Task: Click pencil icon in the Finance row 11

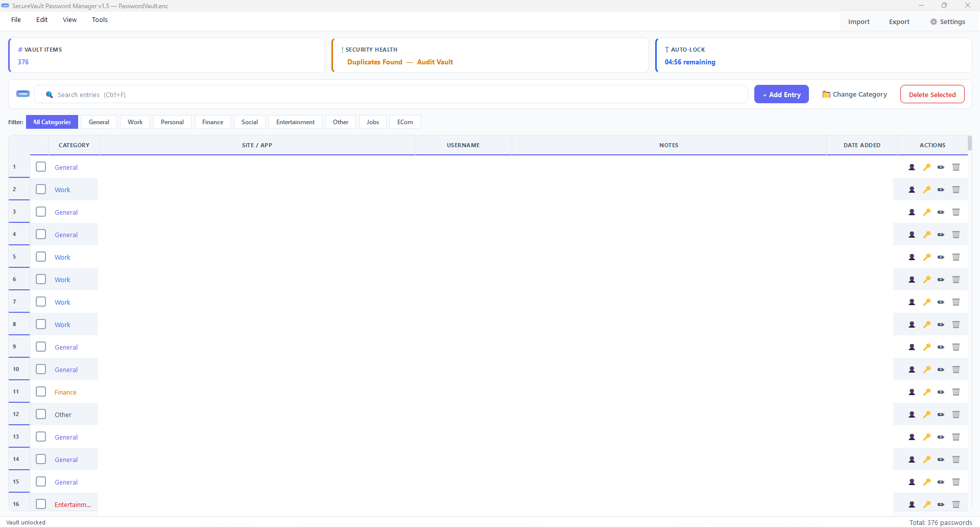Action: tap(941, 392)
